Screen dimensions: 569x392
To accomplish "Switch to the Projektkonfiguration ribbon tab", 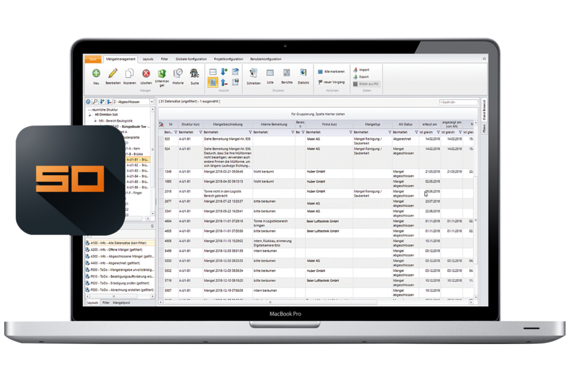I will 228,59.
